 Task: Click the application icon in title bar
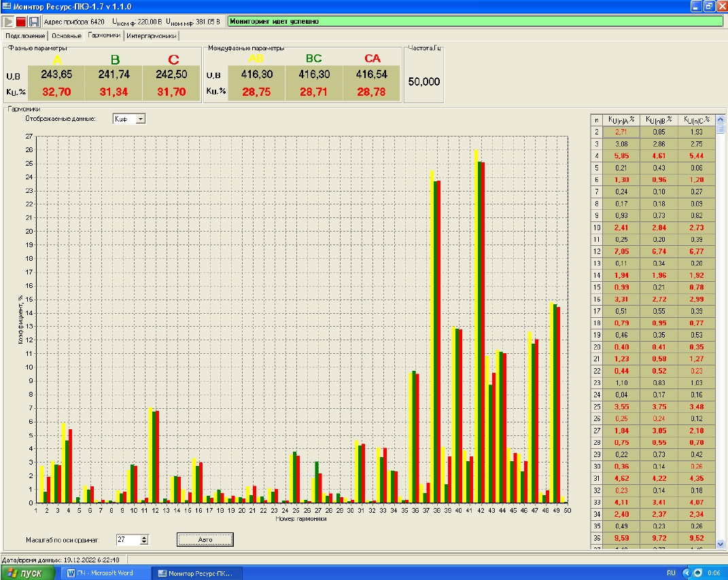7,6
